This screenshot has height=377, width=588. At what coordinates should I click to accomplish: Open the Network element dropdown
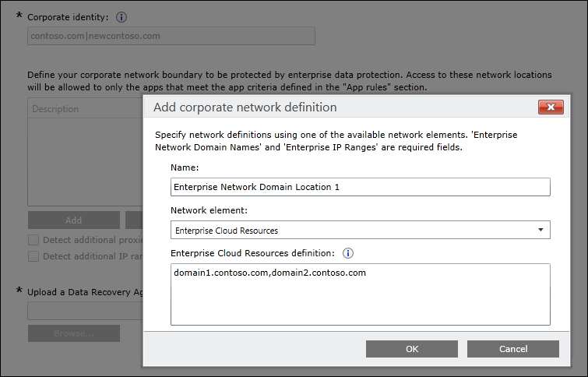tap(360, 231)
